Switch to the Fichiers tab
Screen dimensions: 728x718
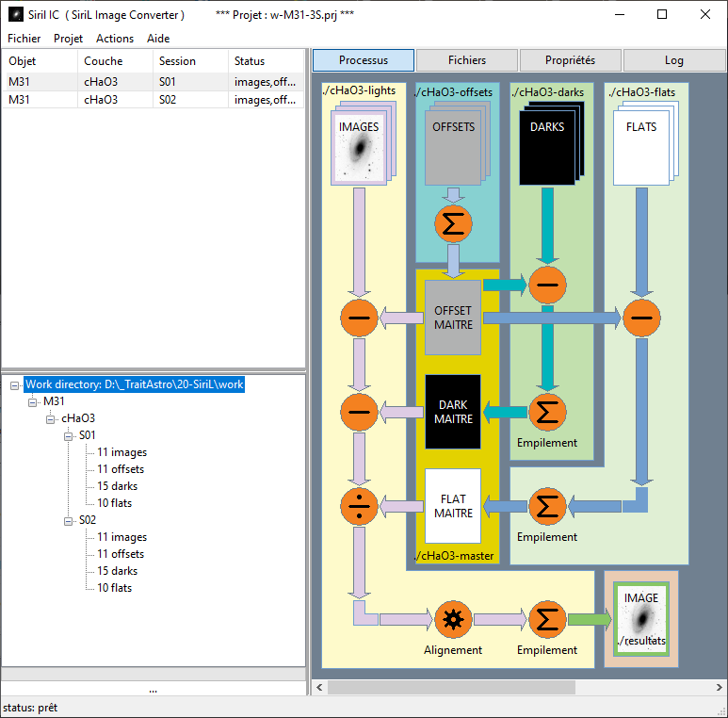coord(466,60)
